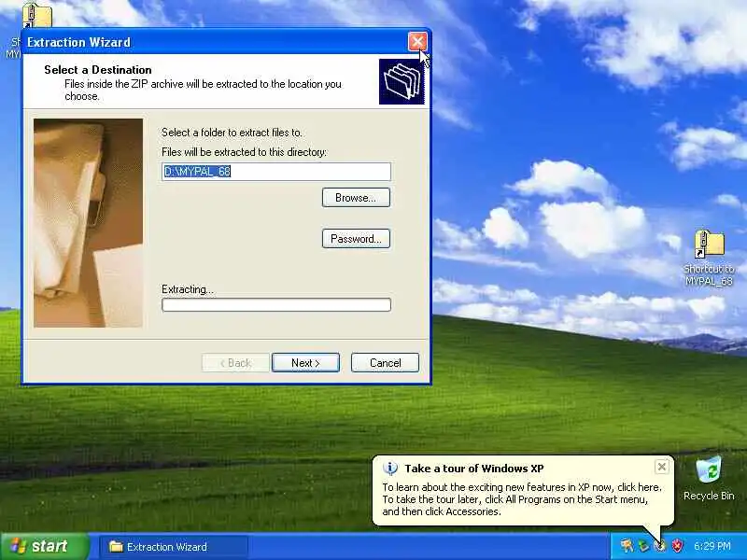Click the "Select a Destination" heading
747x560 pixels.
click(98, 69)
